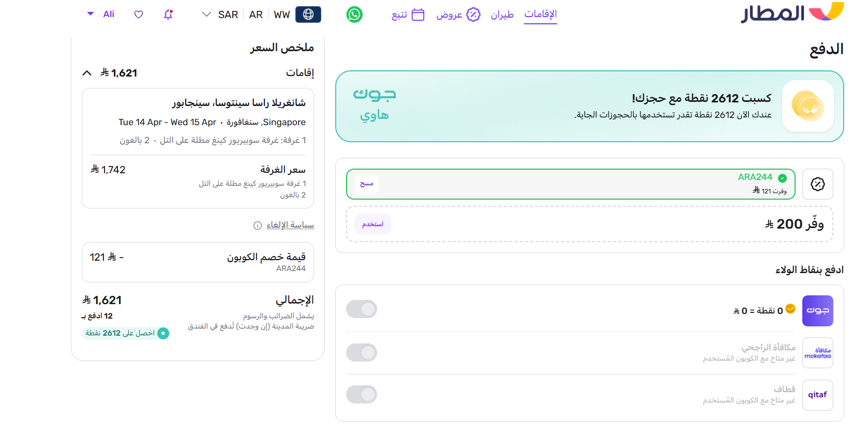Click the coupon discount icon beside ARA244
Screen dimensions: 868x435
click(817, 184)
